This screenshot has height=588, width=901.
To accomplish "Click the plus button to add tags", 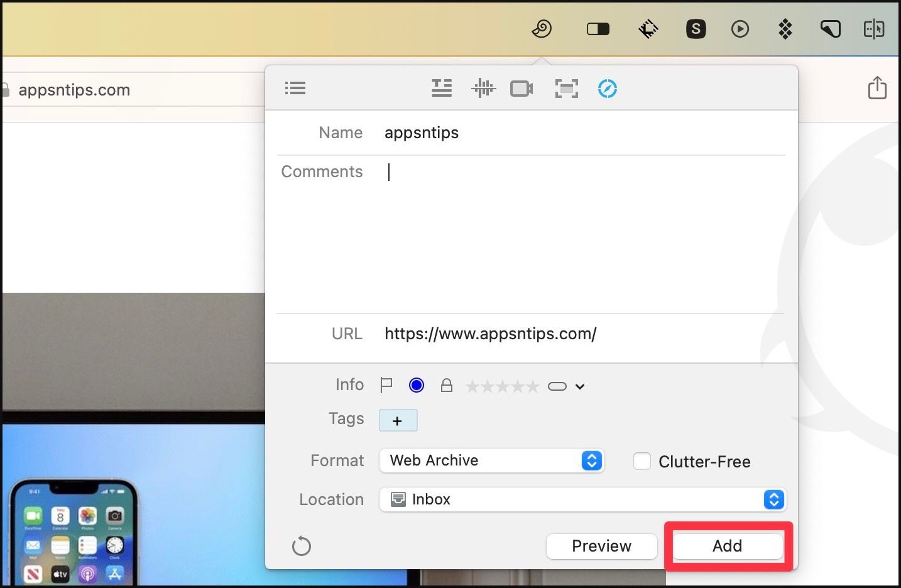I will pos(398,421).
